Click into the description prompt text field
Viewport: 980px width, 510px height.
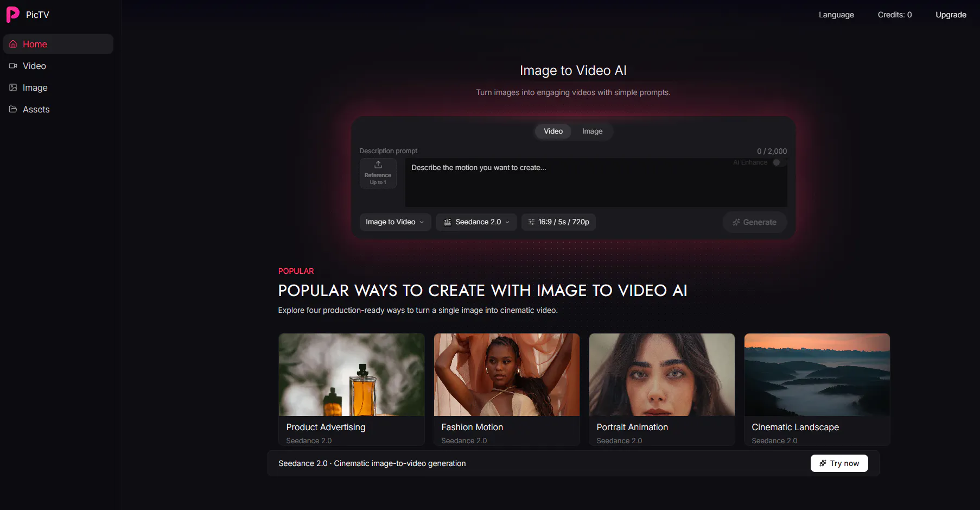(x=596, y=182)
